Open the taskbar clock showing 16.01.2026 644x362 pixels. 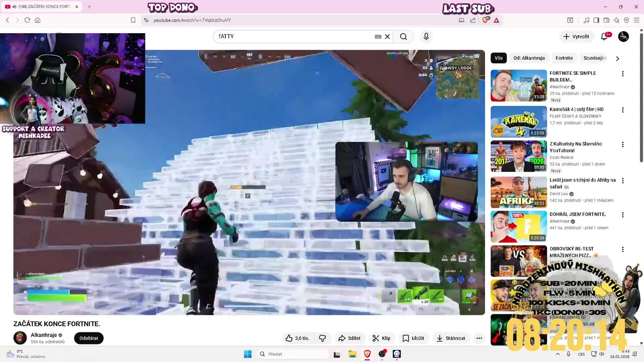click(x=620, y=354)
